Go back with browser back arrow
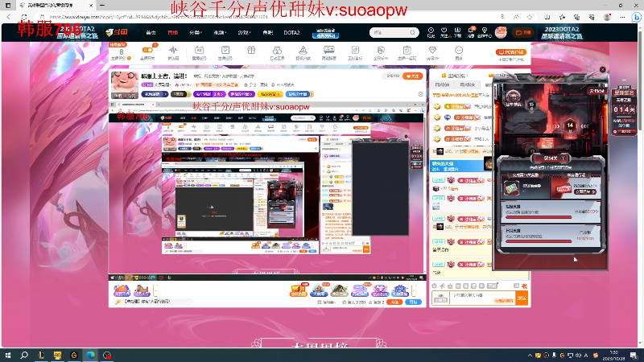This screenshot has height=362, width=644. 9,17
